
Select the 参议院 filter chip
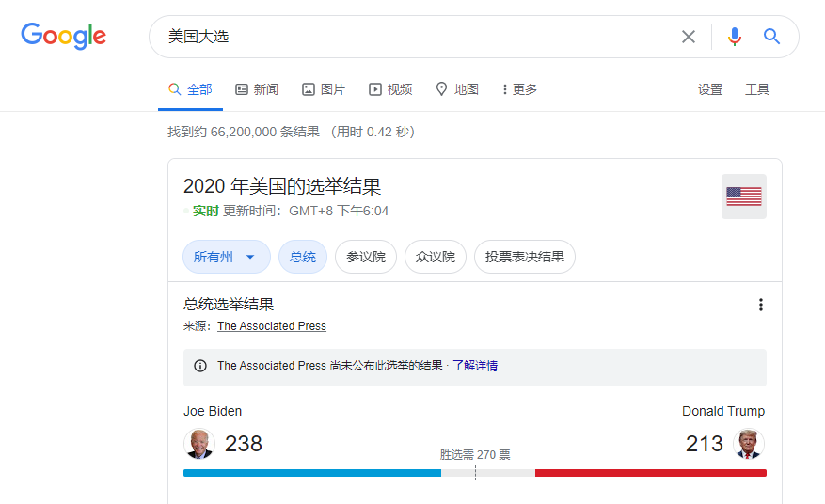tap(366, 257)
